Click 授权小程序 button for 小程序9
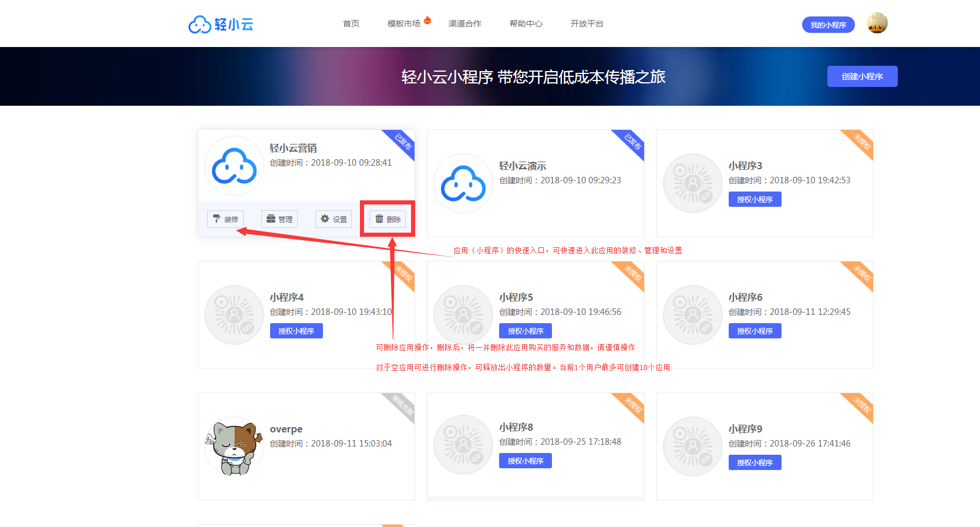Image resolution: width=980 pixels, height=527 pixels. tap(755, 462)
